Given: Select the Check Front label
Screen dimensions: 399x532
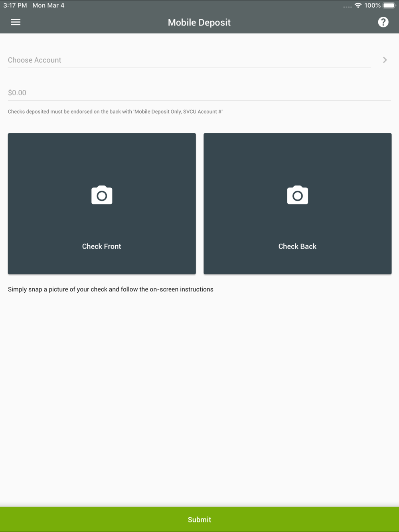Looking at the screenshot, I should [102, 246].
